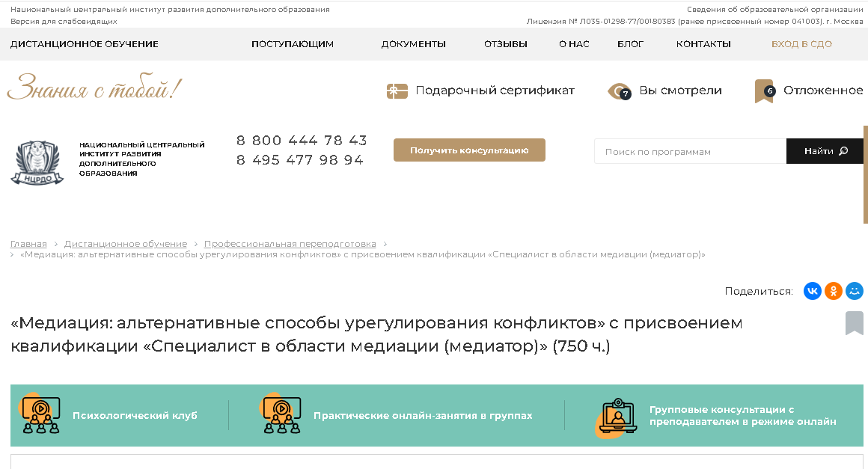Click the Психологический клуб icon
Screen dimensions: 868x469
(x=40, y=414)
